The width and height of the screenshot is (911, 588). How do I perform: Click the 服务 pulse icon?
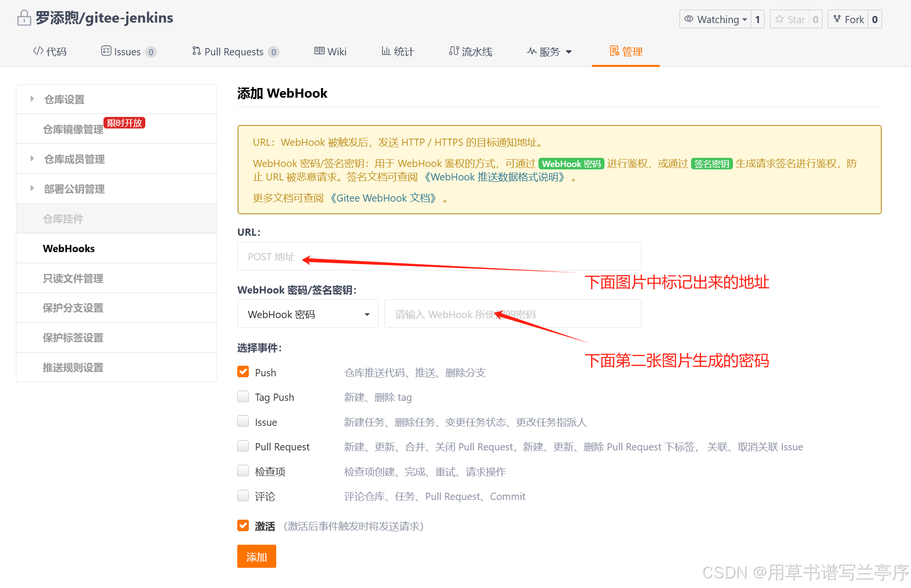pos(532,51)
